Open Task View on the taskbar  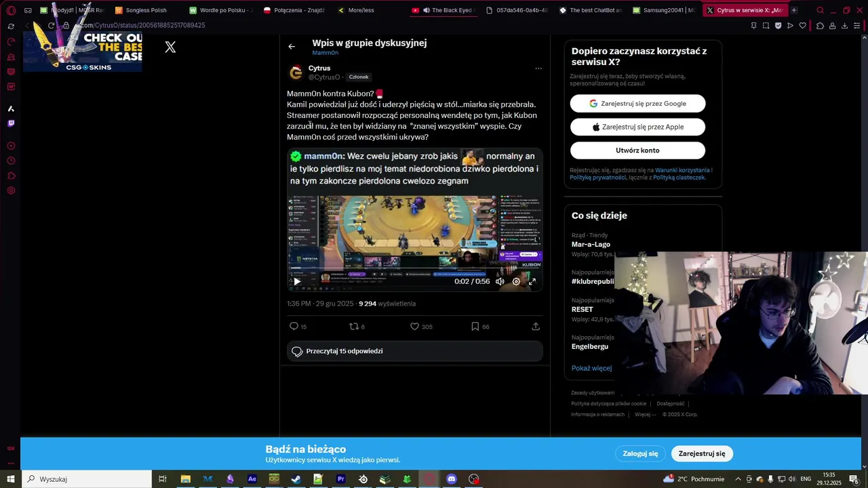(x=163, y=479)
